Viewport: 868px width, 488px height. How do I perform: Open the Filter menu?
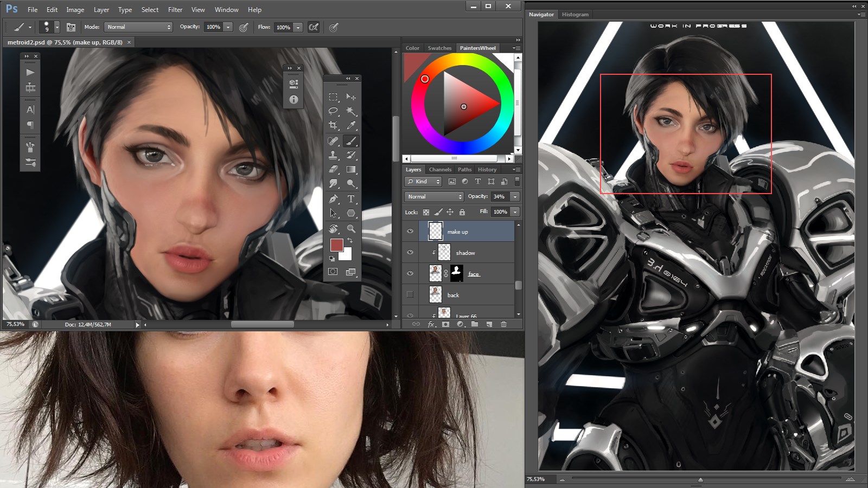tap(175, 10)
